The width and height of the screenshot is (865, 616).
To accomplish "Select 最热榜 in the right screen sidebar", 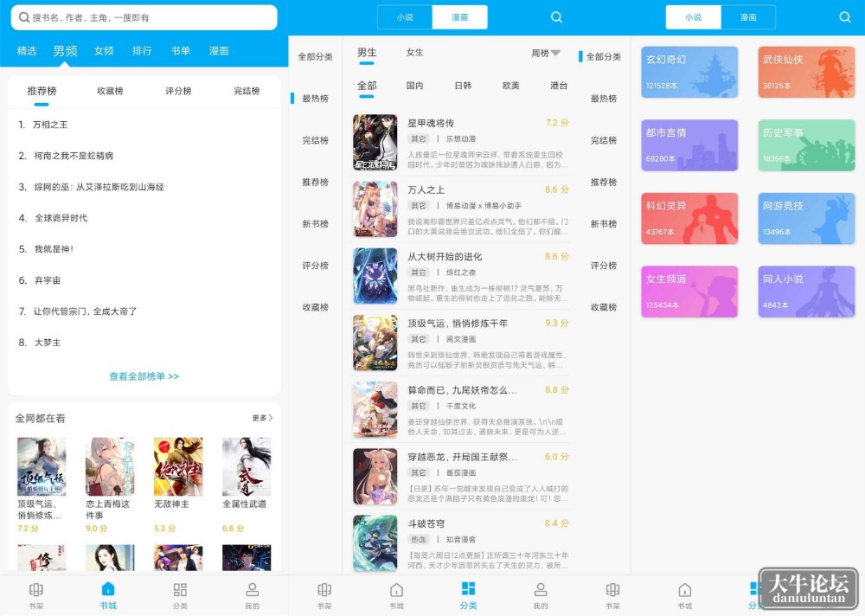I will coord(604,99).
